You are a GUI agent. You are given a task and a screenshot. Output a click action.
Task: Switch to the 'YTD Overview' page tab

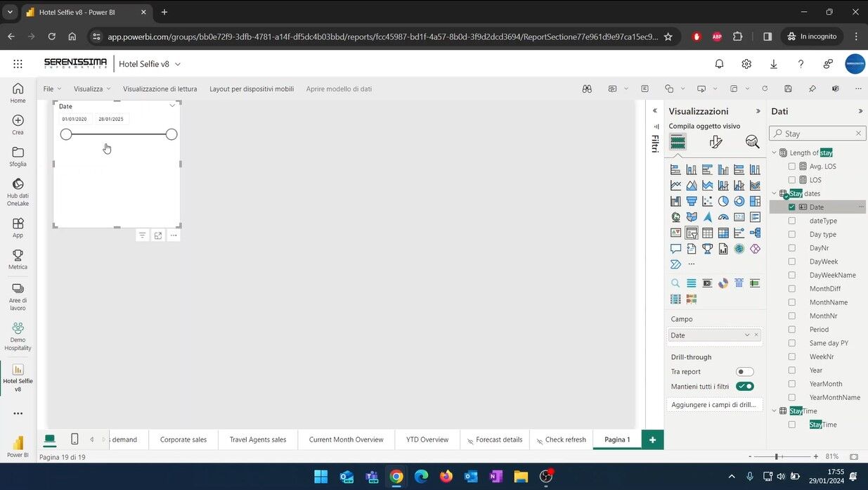pos(427,439)
